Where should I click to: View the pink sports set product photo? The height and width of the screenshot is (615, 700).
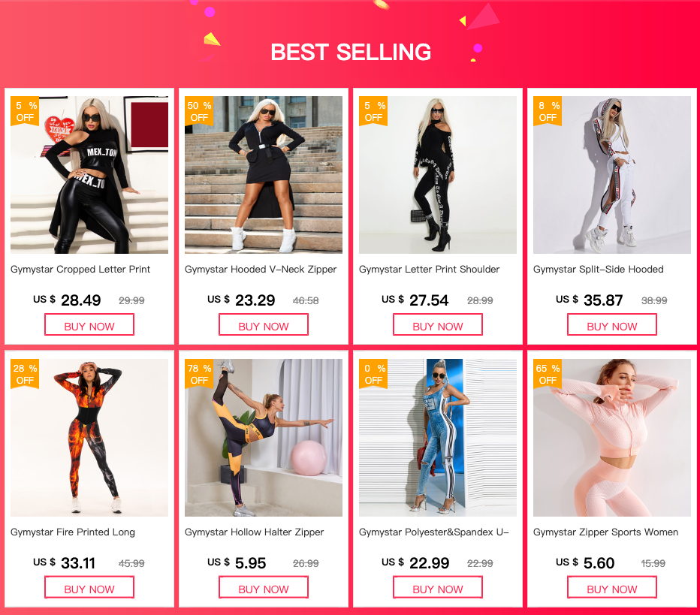pyautogui.click(x=612, y=438)
